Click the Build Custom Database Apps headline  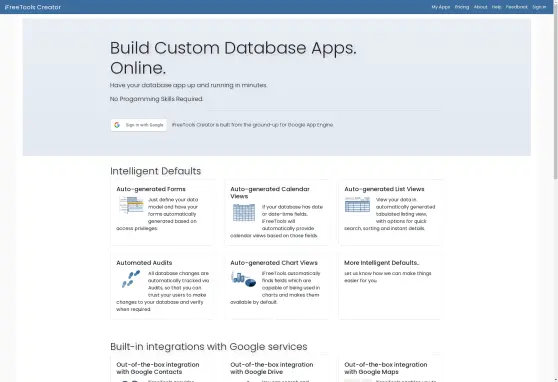[x=233, y=58]
